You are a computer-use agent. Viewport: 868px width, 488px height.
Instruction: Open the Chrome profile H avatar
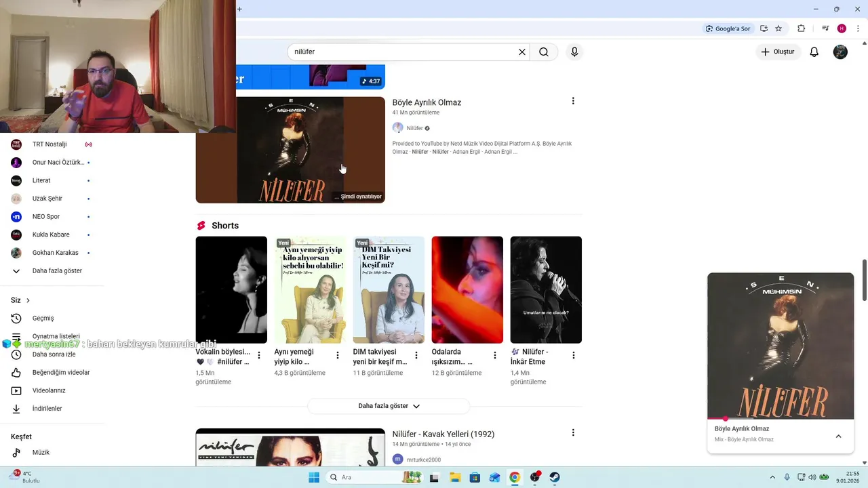coord(842,28)
